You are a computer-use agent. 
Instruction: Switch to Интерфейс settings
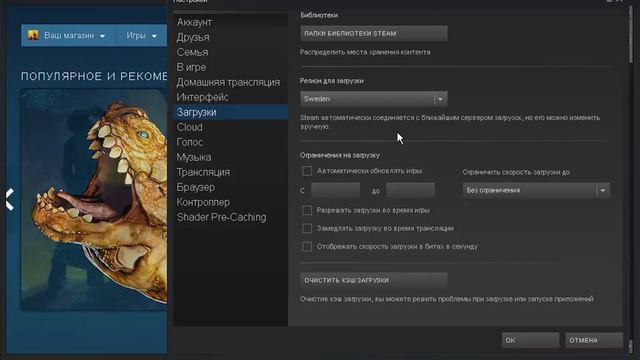(230, 97)
